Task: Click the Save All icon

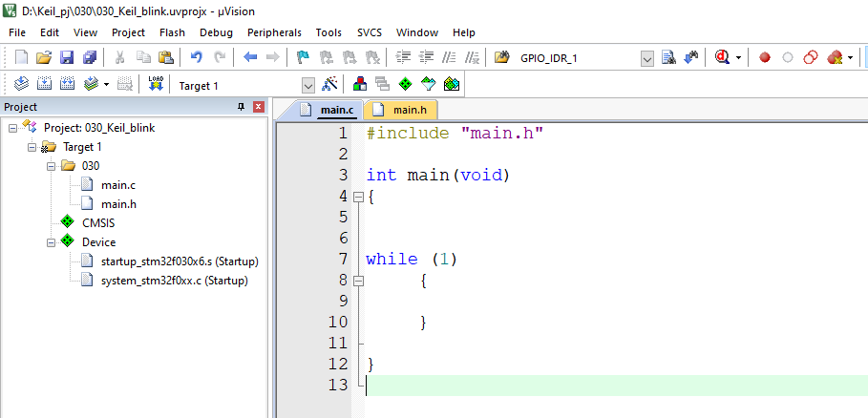Action: tap(90, 57)
